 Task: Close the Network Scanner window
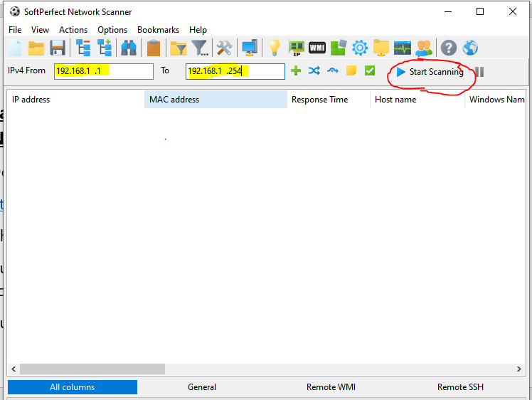513,11
